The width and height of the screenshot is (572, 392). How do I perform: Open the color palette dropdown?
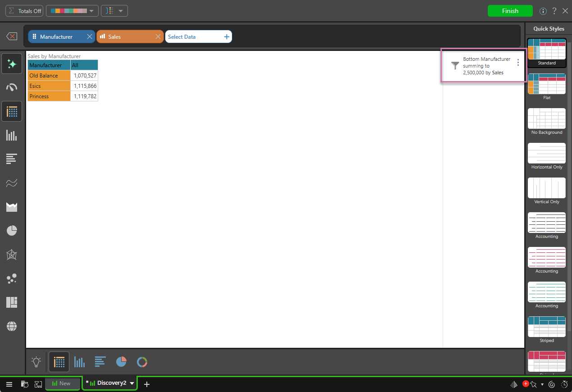(72, 11)
